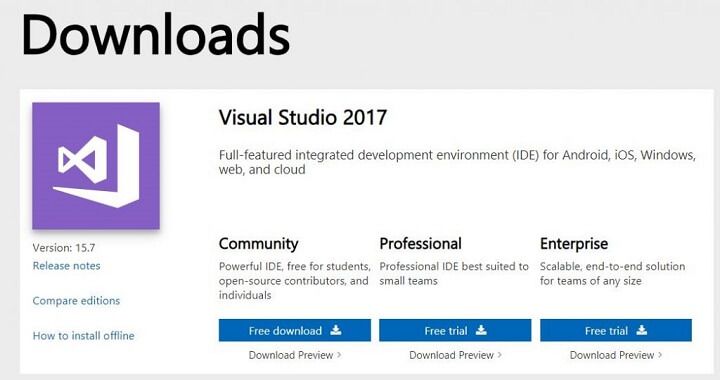This screenshot has width=720, height=380.
Task: Click download icon on Enterprise Free trial
Action: [x=641, y=330]
